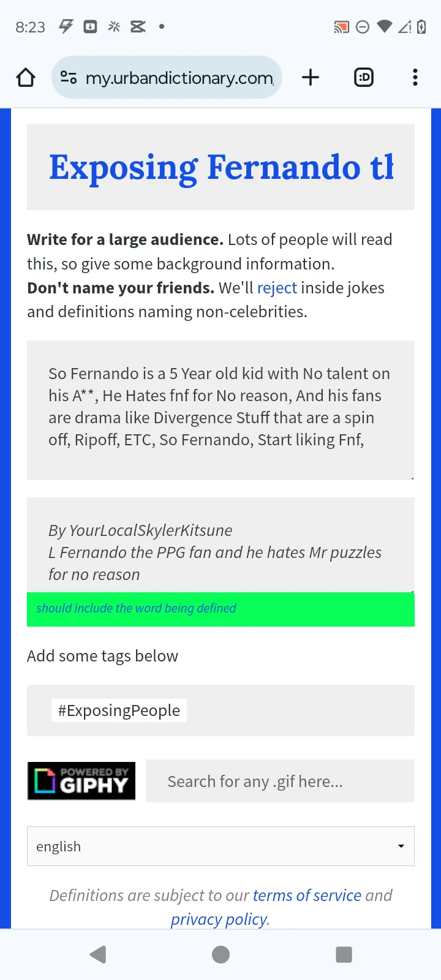
Task: Open a new tab with plus icon
Action: coord(311,78)
